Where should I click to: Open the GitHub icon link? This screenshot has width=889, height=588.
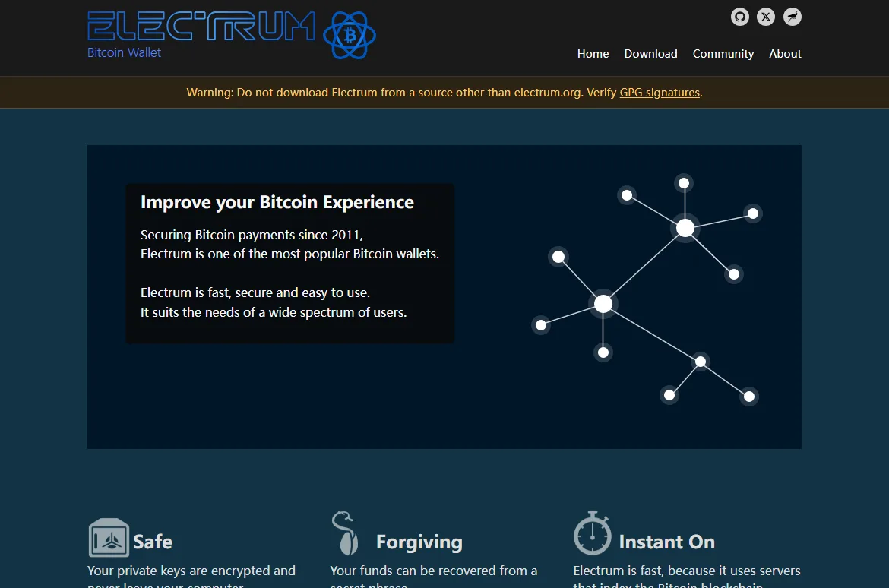coord(740,17)
